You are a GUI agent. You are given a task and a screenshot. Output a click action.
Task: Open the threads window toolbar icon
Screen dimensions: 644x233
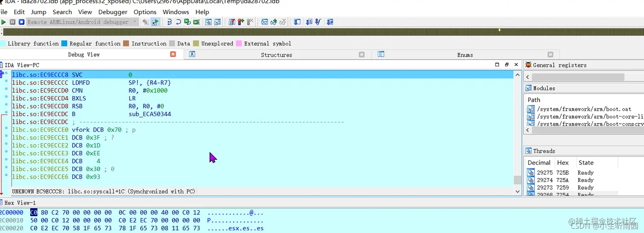(x=209, y=22)
